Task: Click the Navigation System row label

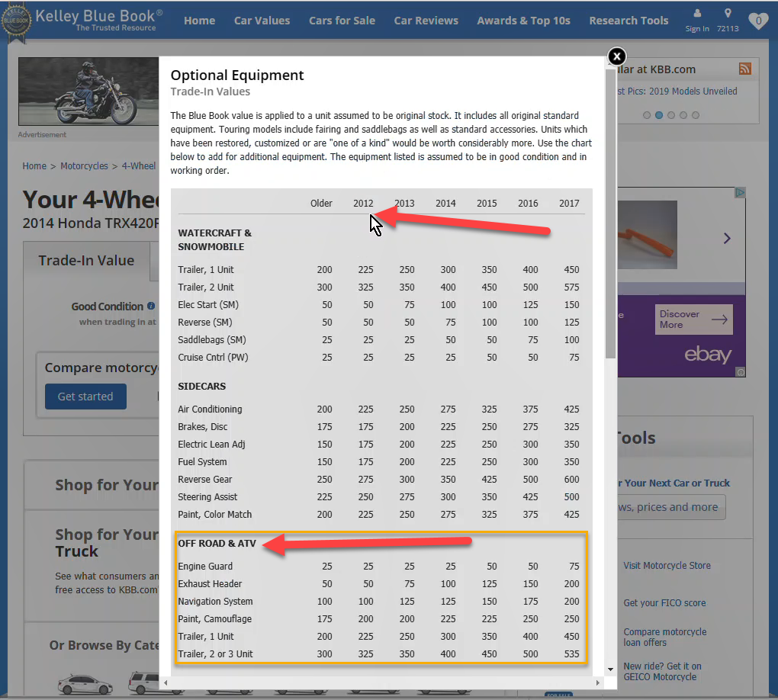Action: click(215, 602)
